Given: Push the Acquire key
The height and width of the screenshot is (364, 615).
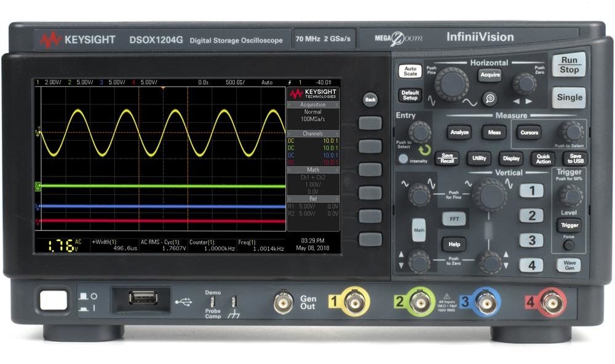Looking at the screenshot, I should click(x=490, y=75).
